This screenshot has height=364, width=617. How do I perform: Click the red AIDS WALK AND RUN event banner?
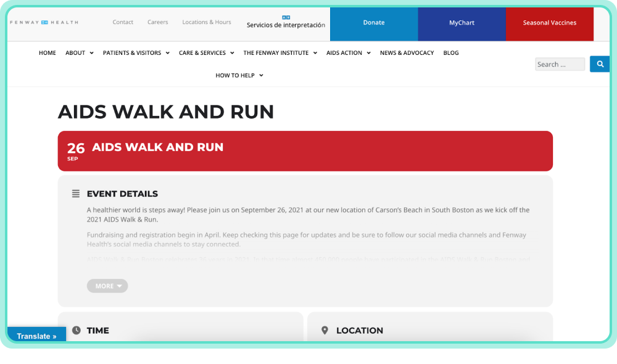point(305,151)
